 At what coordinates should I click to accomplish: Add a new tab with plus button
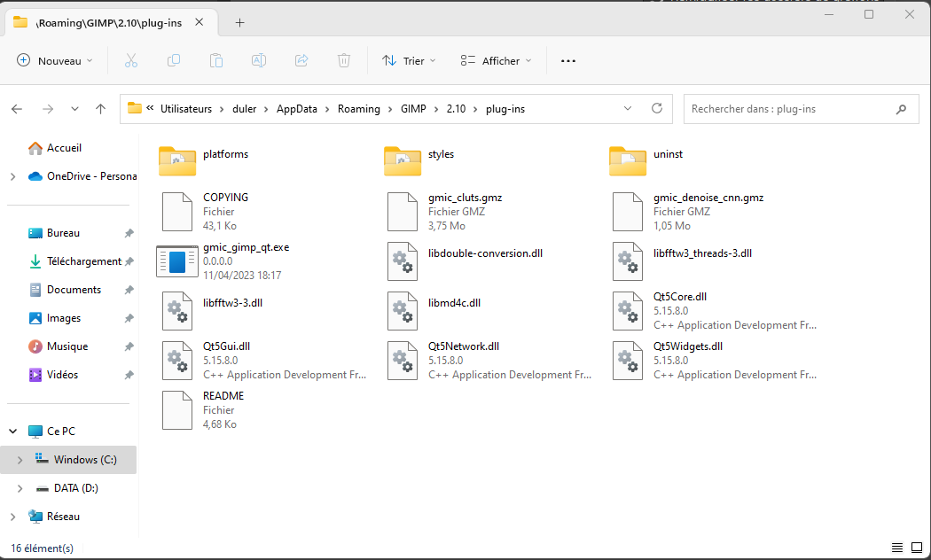[239, 23]
